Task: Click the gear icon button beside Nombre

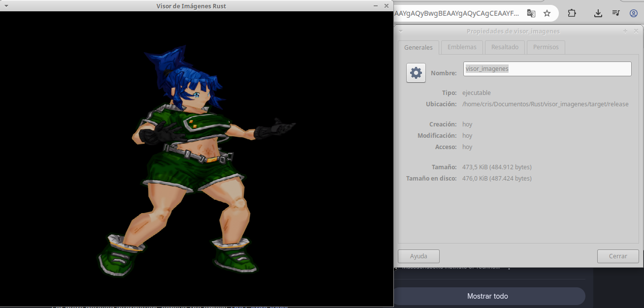Action: point(416,73)
